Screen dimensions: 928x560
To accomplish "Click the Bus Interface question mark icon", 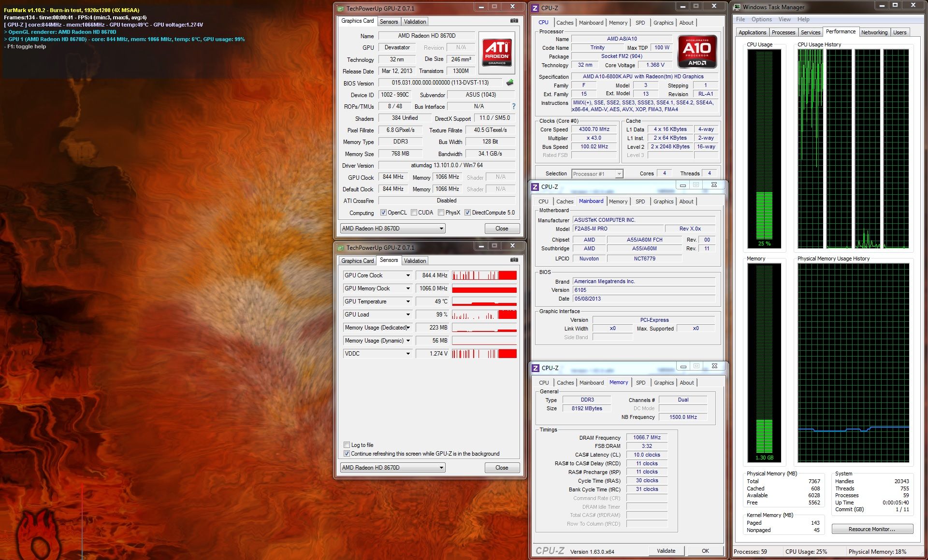I will (513, 106).
